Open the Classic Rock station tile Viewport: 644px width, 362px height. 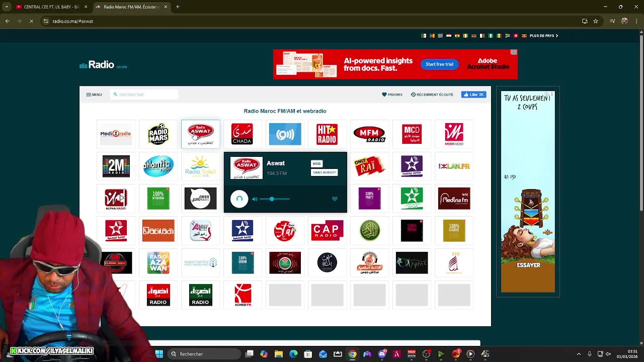[117, 262]
